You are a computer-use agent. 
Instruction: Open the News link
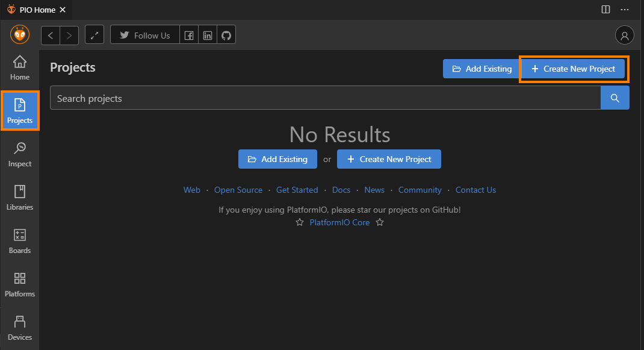[374, 190]
